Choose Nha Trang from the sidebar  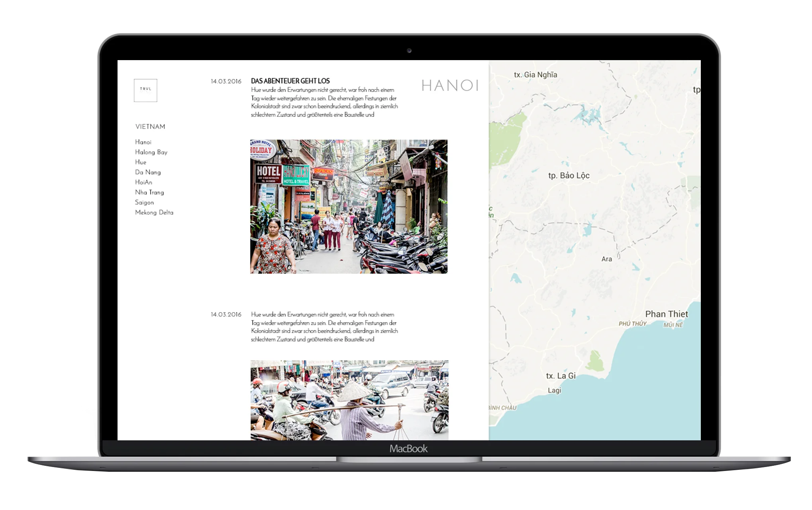(x=149, y=192)
